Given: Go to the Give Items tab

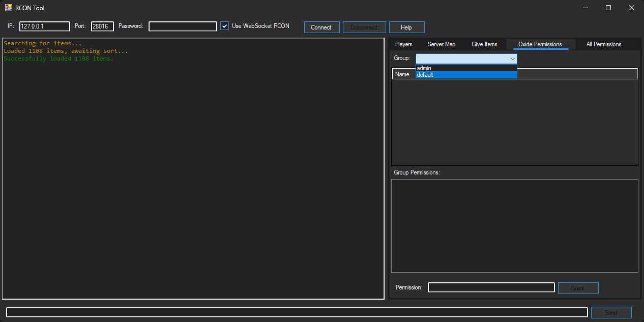Looking at the screenshot, I should point(484,44).
